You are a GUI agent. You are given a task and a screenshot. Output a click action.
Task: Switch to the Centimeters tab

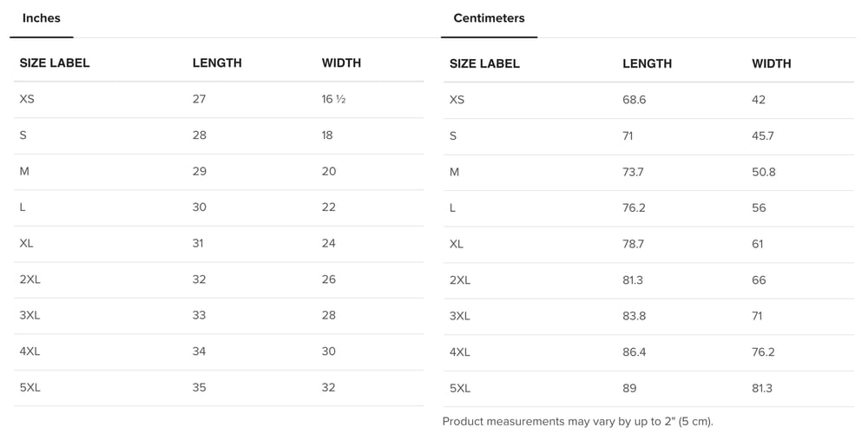pyautogui.click(x=489, y=18)
